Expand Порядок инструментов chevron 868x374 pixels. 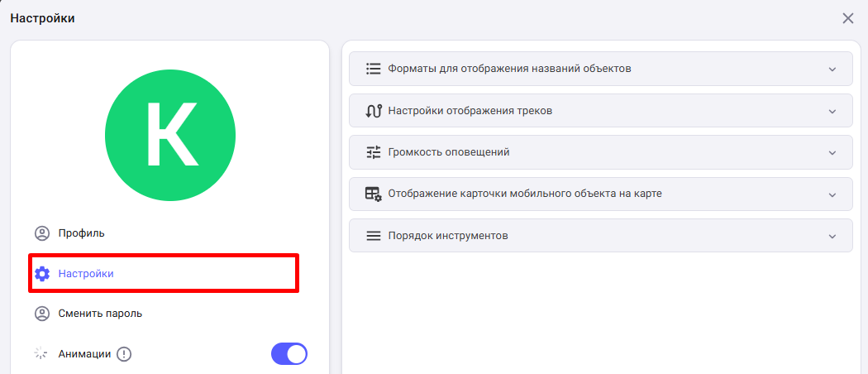tap(832, 236)
